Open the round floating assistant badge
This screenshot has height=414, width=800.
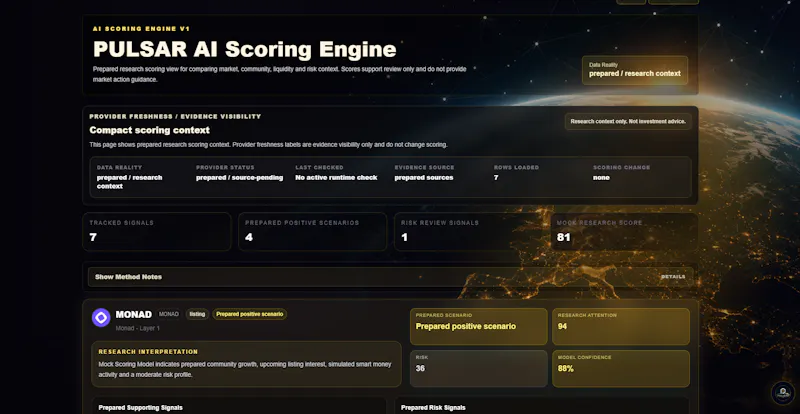click(783, 393)
